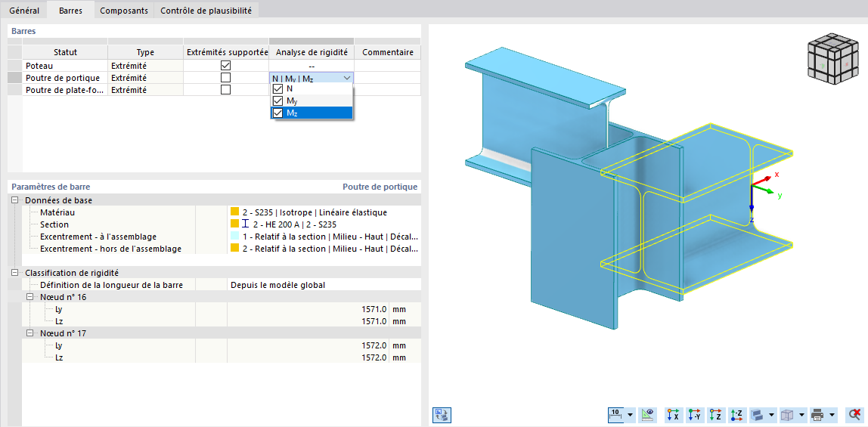Open the transparent cube display dropdown arrow
Image resolution: width=868 pixels, height=427 pixels.
pyautogui.click(x=801, y=415)
